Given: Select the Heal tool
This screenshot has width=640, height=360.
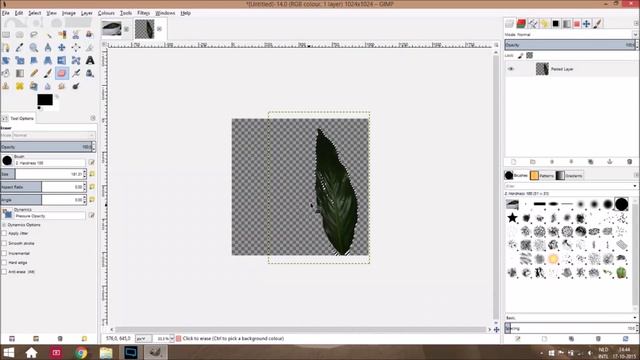Looking at the screenshot, I should tap(20, 86).
